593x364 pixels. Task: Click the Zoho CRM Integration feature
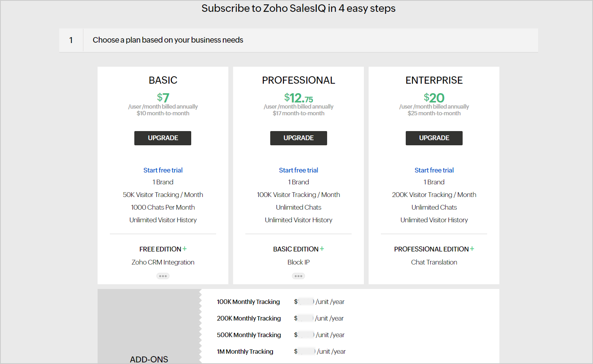163,262
